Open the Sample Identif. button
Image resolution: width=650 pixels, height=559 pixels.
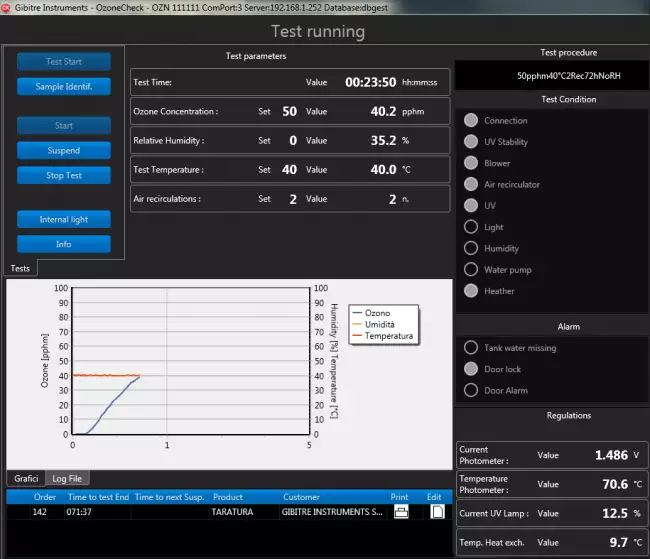64,87
